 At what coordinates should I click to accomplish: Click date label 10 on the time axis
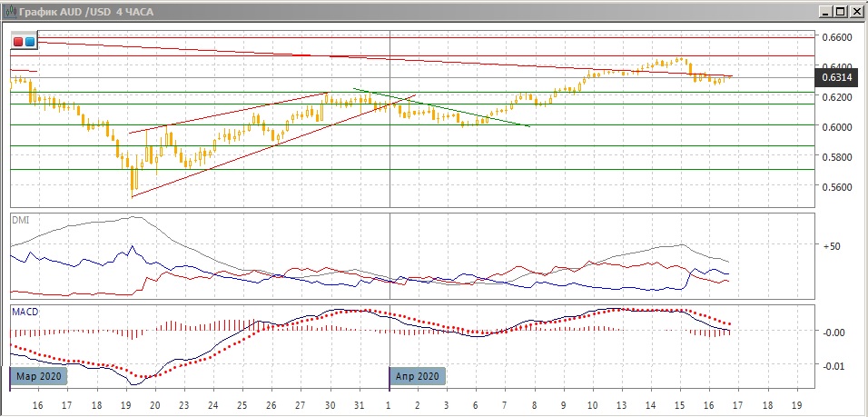(592, 403)
